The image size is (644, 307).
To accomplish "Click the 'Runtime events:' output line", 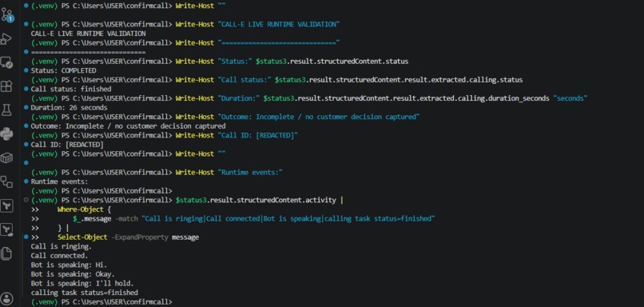I will [60, 181].
